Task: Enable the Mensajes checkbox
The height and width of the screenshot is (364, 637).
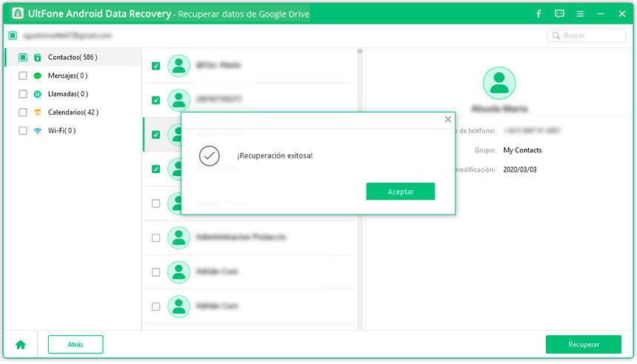Action: coord(23,75)
